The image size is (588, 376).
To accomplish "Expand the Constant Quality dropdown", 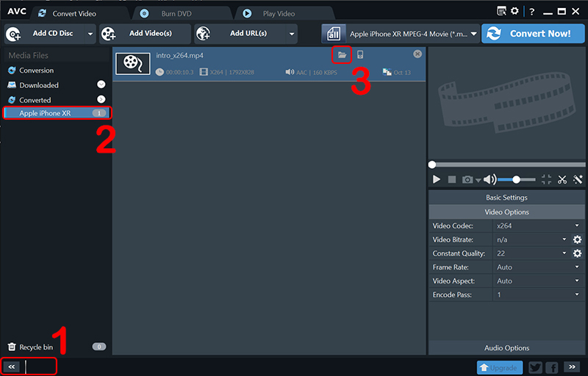I will 564,253.
